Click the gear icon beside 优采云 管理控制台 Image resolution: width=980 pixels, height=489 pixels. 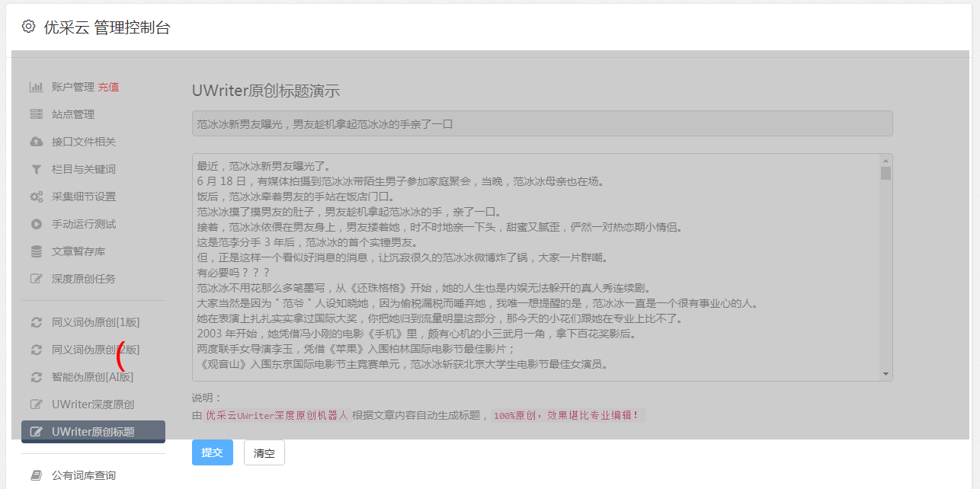click(28, 27)
